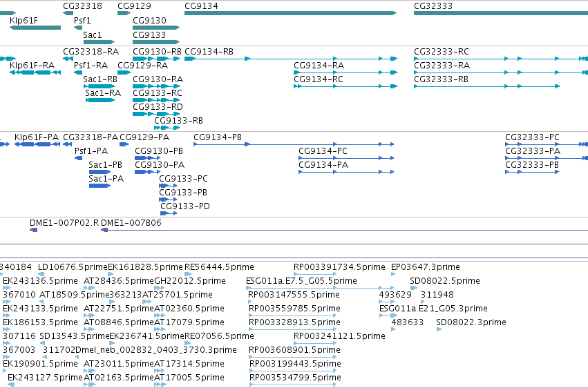The width and height of the screenshot is (588, 388).
Task: Select the CG9133-RC transcript
Action: [156, 100]
